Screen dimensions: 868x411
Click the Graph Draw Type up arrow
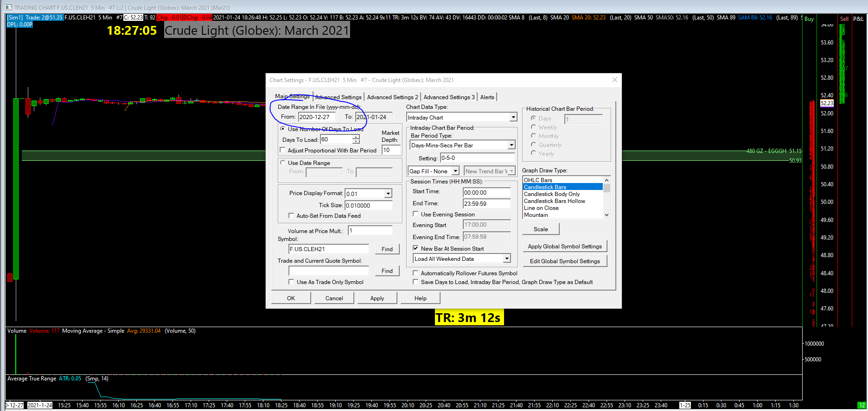[606, 180]
